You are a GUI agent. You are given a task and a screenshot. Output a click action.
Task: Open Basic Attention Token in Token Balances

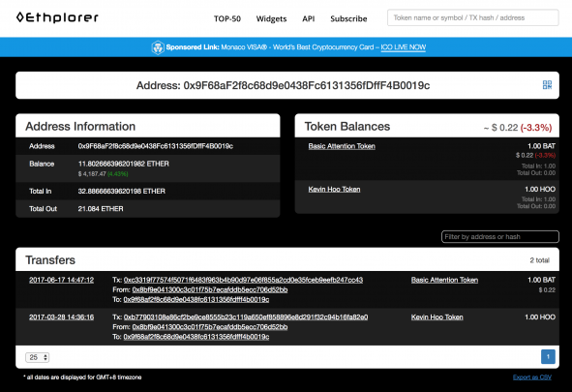click(x=342, y=146)
